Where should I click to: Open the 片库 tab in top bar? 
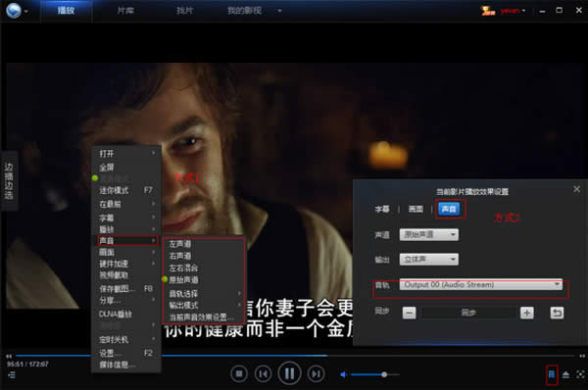(x=125, y=11)
